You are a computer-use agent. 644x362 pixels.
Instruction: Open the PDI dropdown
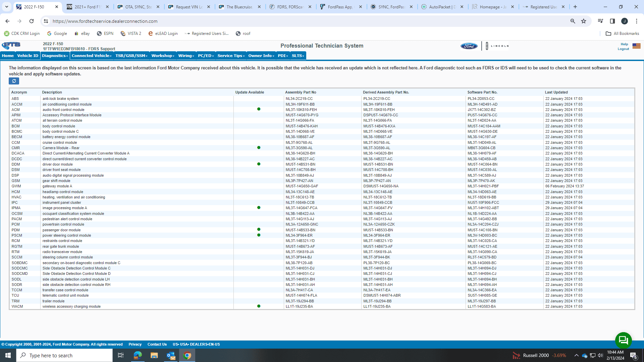[282, 56]
